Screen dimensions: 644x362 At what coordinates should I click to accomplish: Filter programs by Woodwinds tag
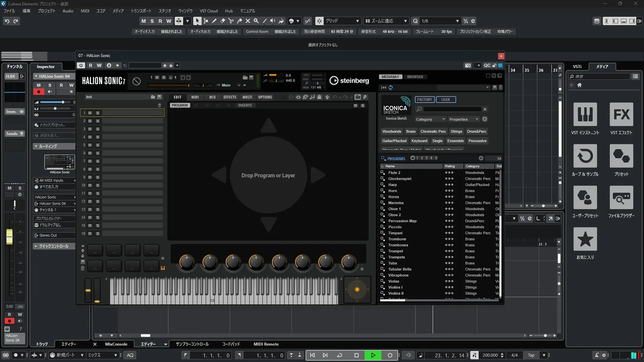tap(391, 131)
